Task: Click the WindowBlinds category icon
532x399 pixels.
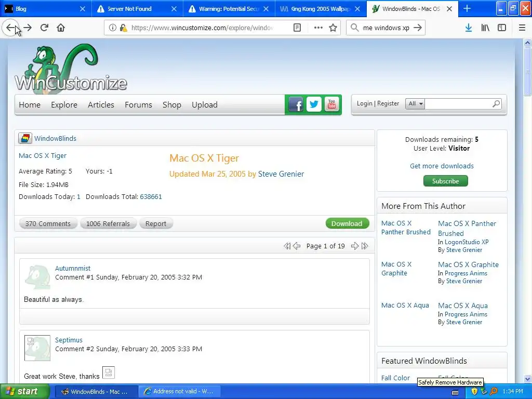Action: [x=25, y=138]
